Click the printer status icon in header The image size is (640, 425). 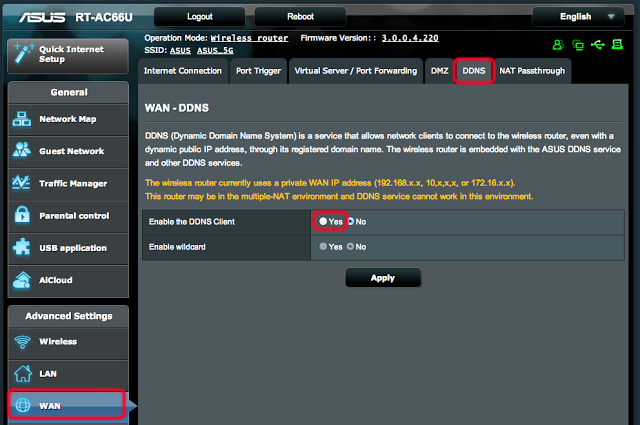[617, 45]
